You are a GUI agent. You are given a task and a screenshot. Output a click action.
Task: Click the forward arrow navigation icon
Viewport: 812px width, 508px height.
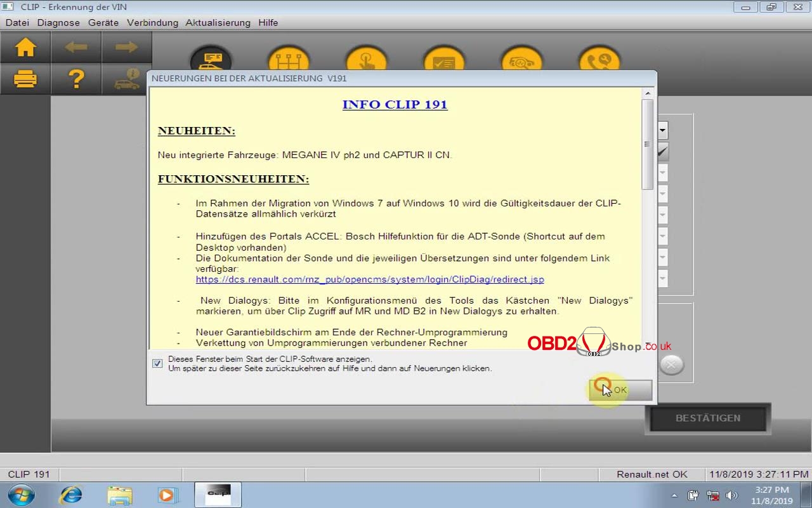(x=127, y=47)
